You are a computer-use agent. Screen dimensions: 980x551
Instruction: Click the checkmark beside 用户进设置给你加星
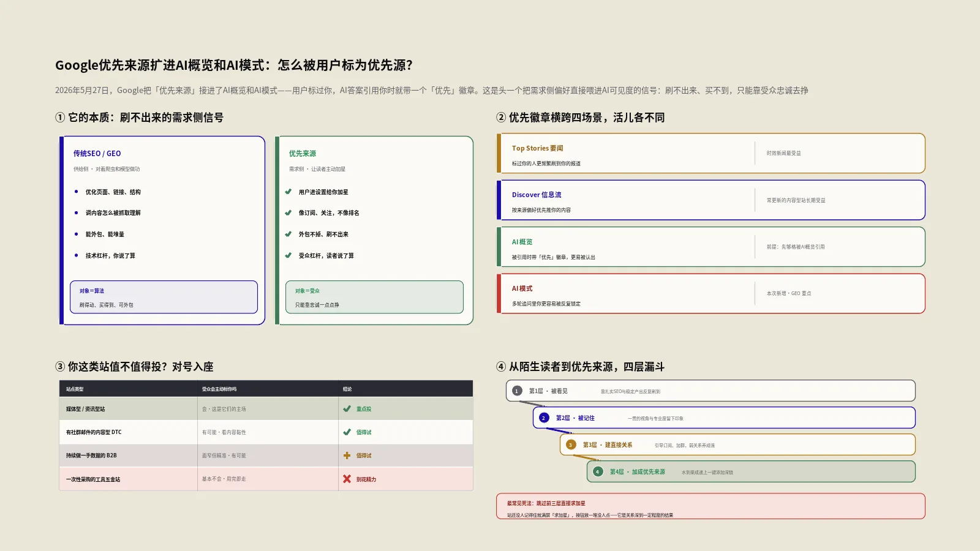(x=288, y=192)
